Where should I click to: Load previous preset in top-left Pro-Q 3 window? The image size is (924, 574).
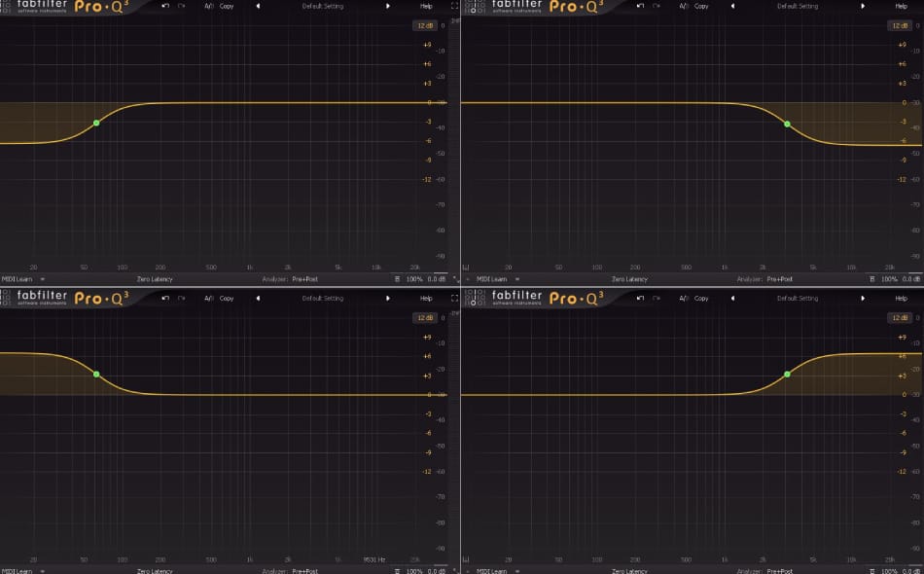tap(258, 6)
